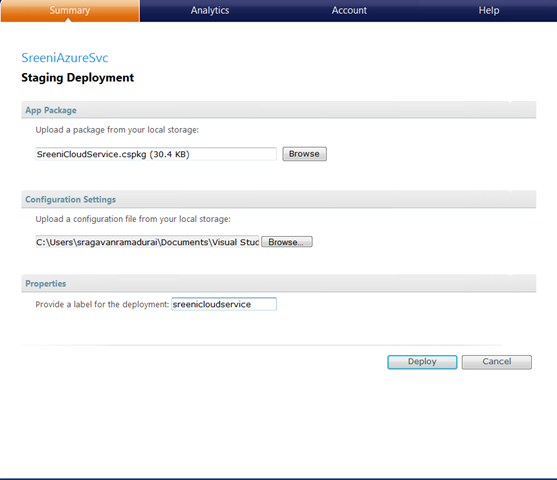Click 'Upload a package from your local storage' text
This screenshot has width=557, height=480.
pos(117,130)
